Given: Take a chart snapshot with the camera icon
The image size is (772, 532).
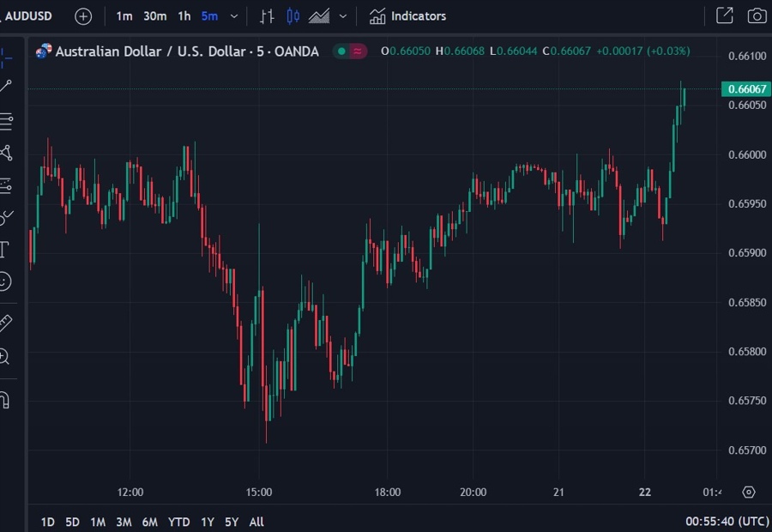Looking at the screenshot, I should click(x=756, y=15).
